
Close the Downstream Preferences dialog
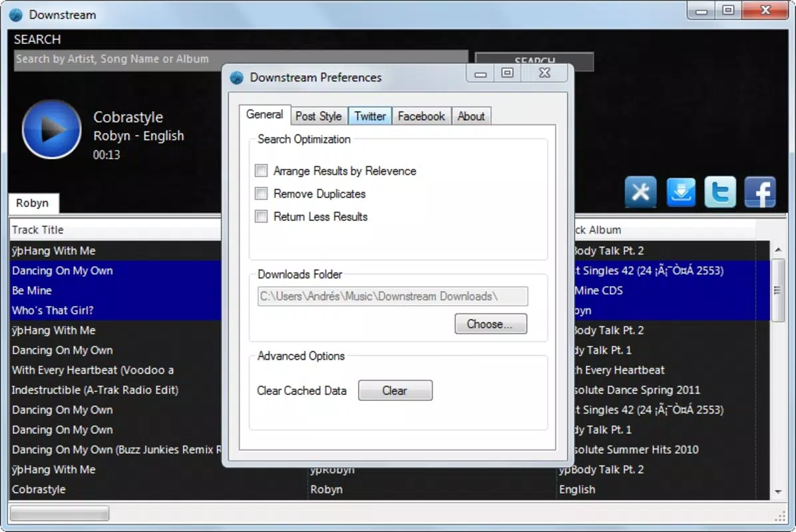pos(544,74)
